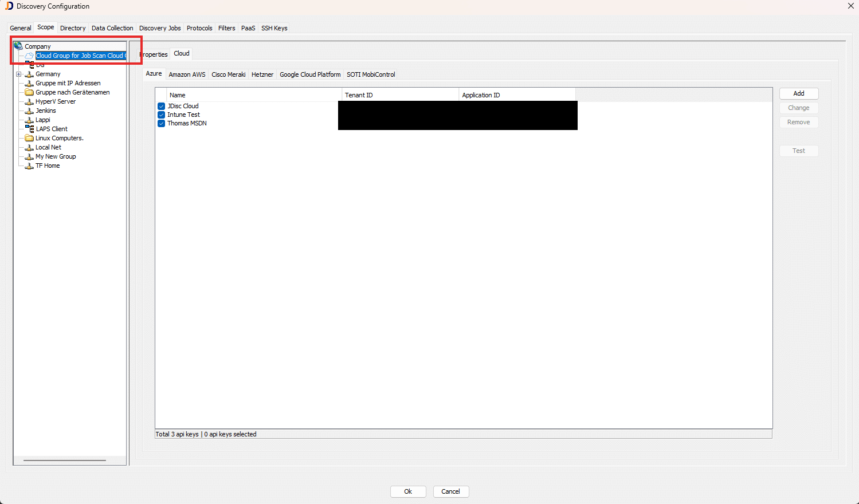Select the group icon beside HyperV Server

[x=29, y=101]
